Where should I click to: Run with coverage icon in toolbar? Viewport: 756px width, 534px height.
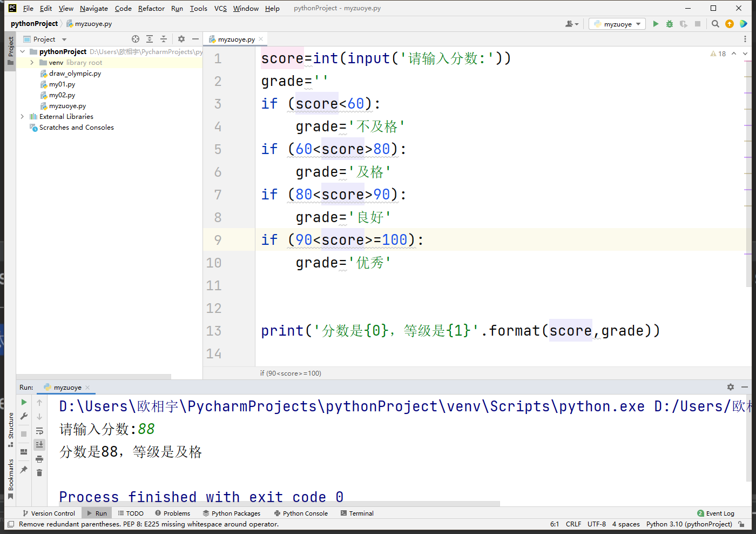tap(684, 24)
